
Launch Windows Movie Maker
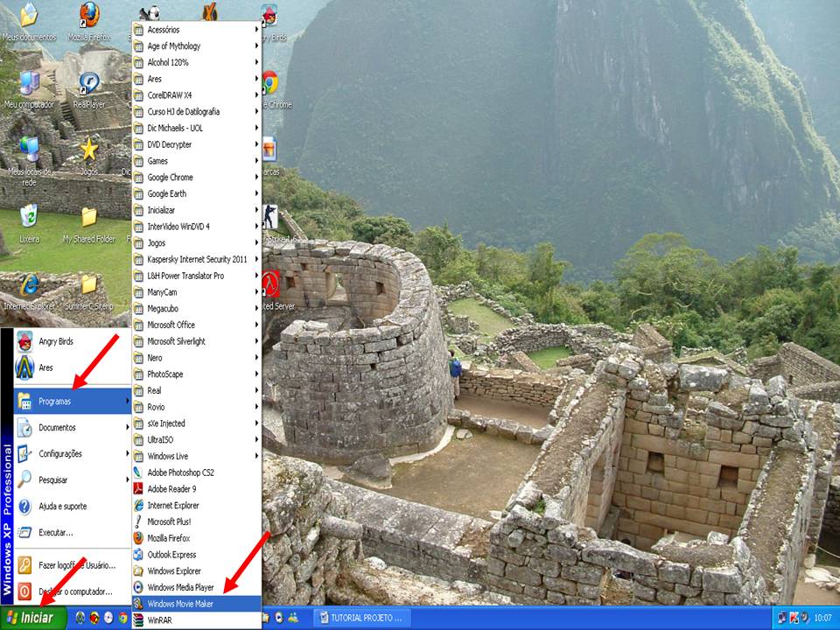[x=197, y=604]
